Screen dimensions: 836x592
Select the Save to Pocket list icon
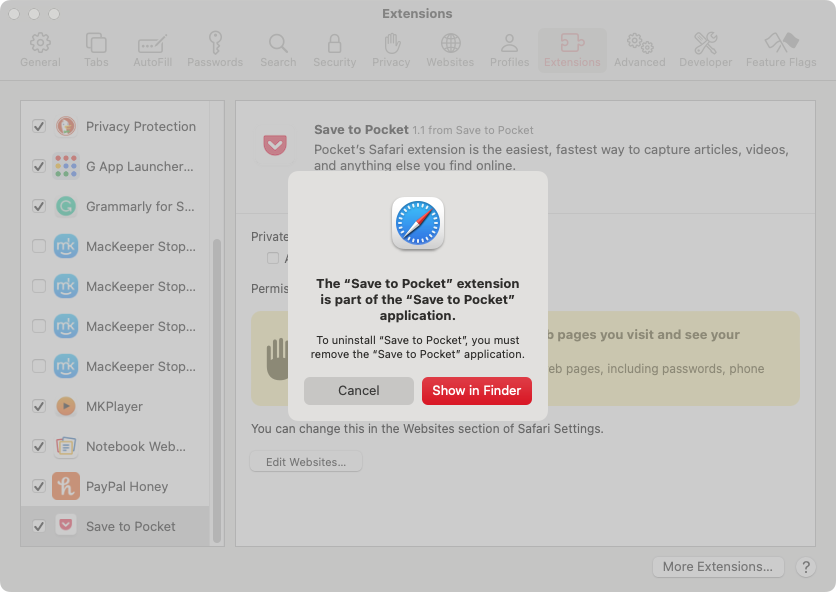click(66, 526)
